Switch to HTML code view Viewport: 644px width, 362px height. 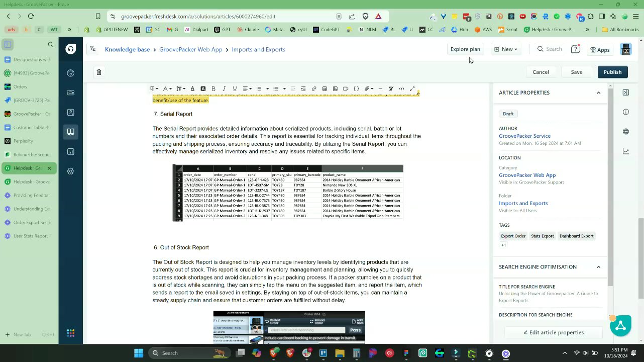[x=401, y=88]
